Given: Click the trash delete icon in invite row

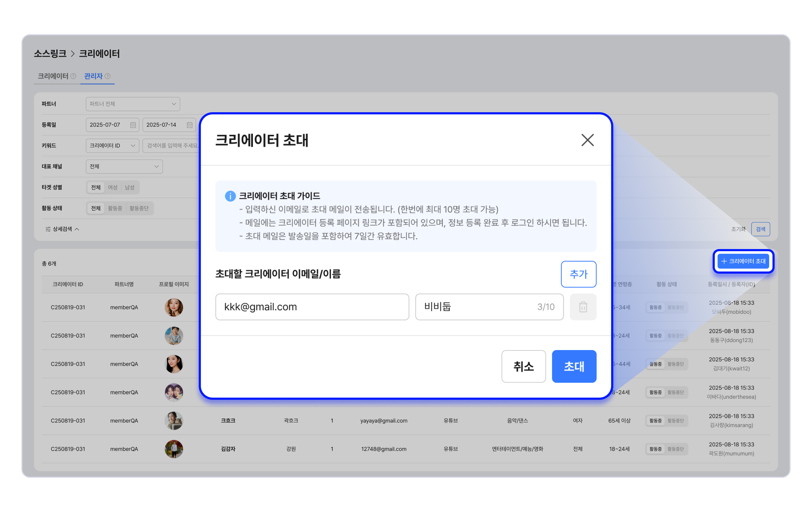Looking at the screenshot, I should coord(583,307).
